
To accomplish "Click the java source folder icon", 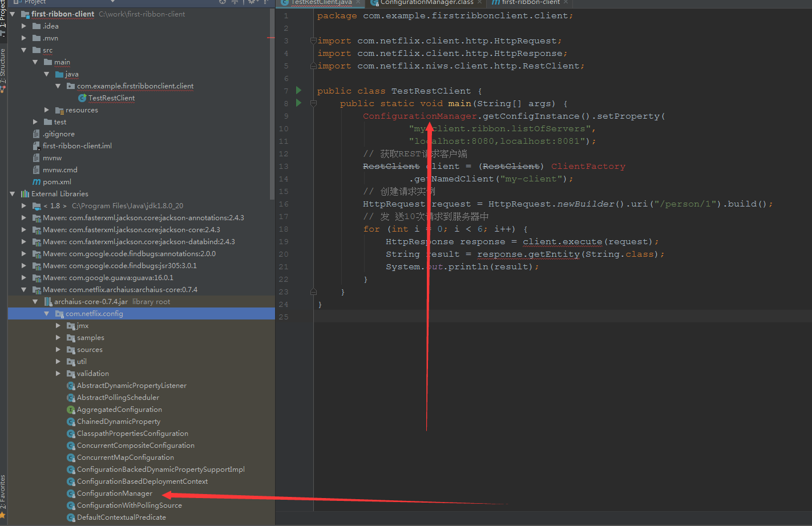I will click(59, 74).
